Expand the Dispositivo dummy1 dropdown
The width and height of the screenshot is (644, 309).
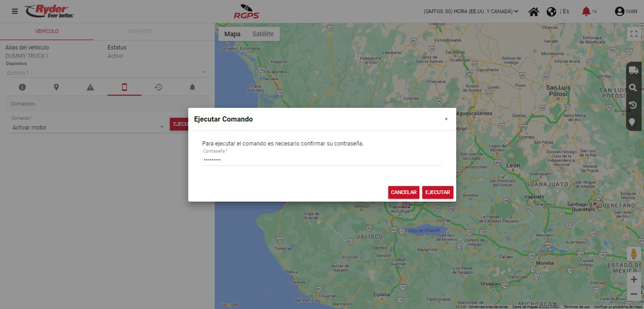click(x=107, y=73)
